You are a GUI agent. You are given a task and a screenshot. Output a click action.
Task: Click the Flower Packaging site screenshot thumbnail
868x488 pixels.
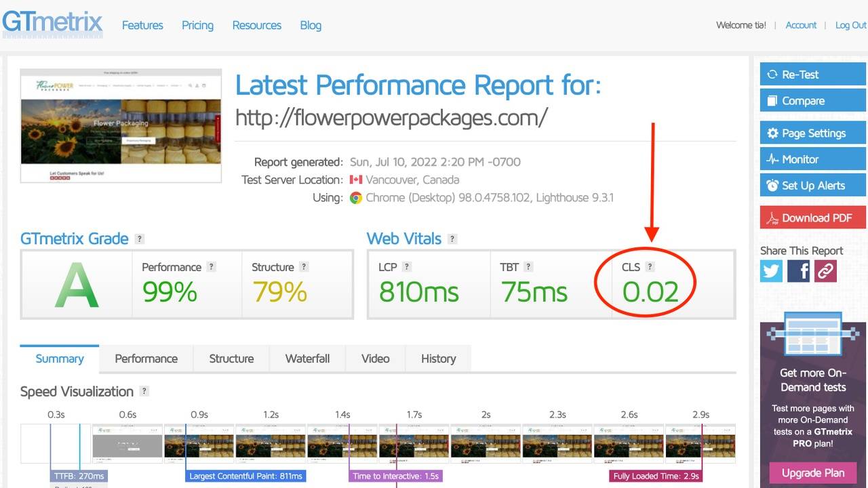tap(121, 125)
